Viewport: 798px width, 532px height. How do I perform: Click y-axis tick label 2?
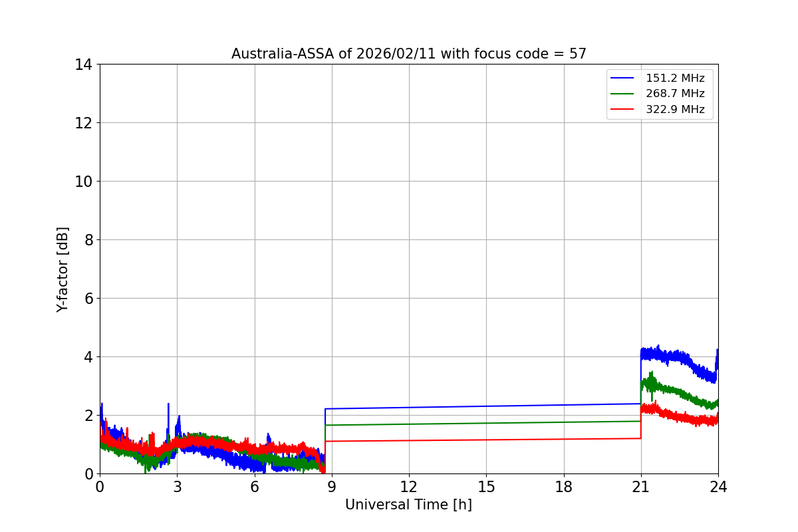pyautogui.click(x=88, y=416)
